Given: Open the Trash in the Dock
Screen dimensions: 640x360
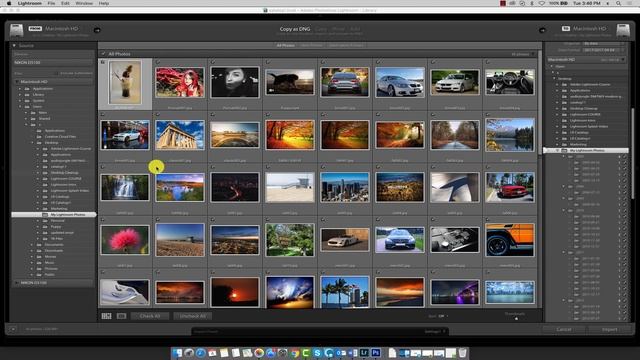Looking at the screenshot, I should pos(462,353).
